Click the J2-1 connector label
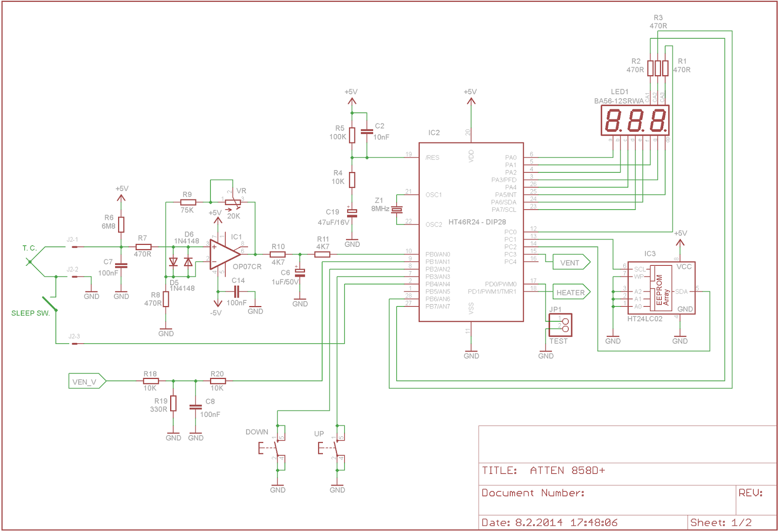778x532 pixels. 72,240
